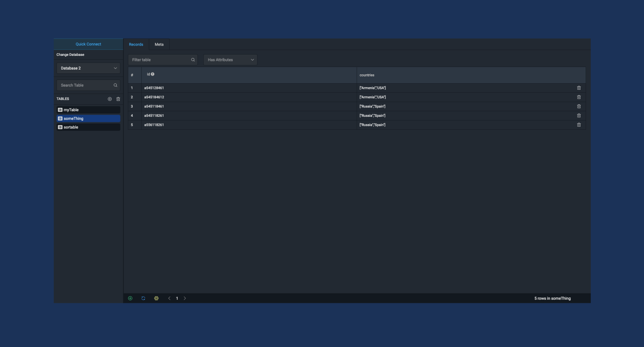Click the a545128461 id cell
Image resolution: width=644 pixels, height=347 pixels.
pos(249,88)
